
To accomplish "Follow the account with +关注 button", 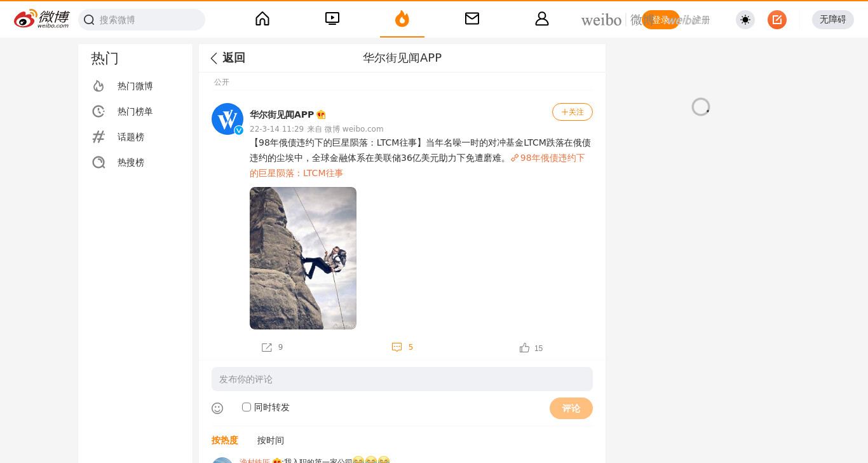I will [573, 112].
